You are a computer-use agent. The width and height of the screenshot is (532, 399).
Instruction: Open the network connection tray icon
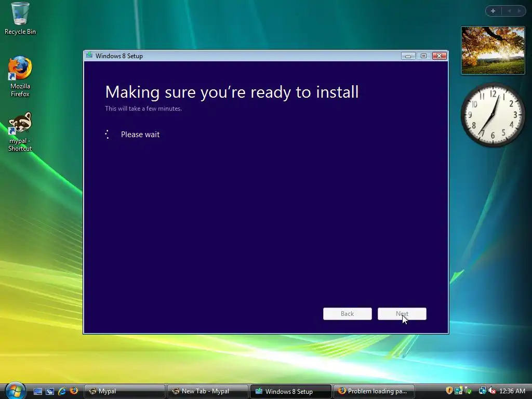pyautogui.click(x=483, y=391)
